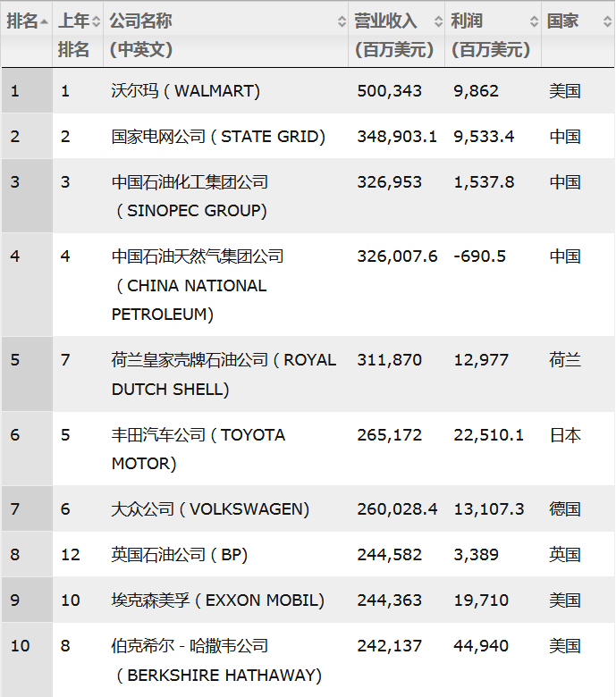Click the 排名 column header text
The height and width of the screenshot is (697, 616).
(x=22, y=21)
